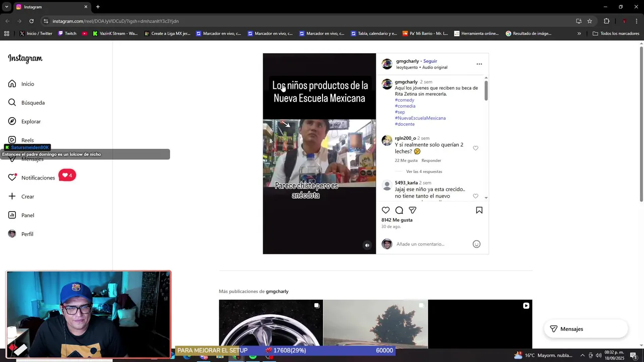Open a new browser tab
The width and height of the screenshot is (644, 362).
pyautogui.click(x=98, y=7)
